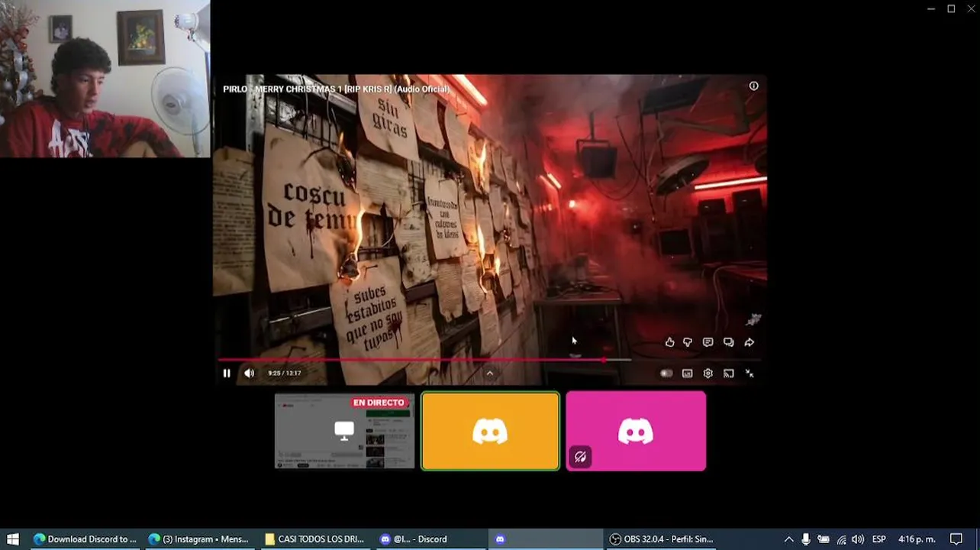
Task: Change the ESP input language indicator
Action: point(878,539)
